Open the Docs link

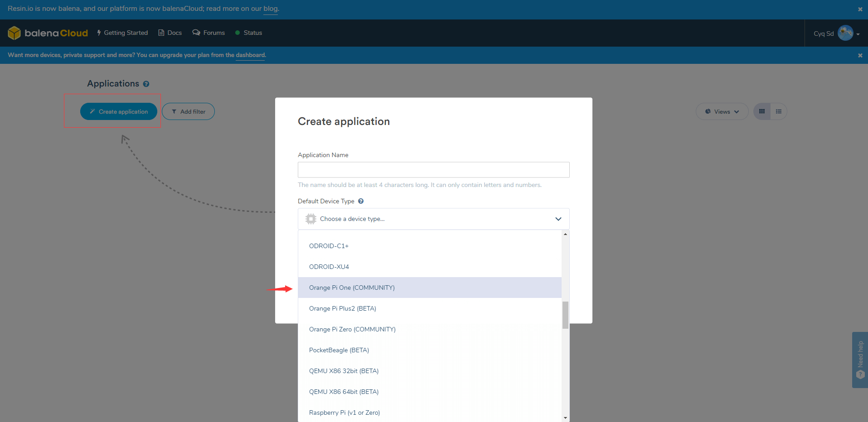click(x=170, y=33)
